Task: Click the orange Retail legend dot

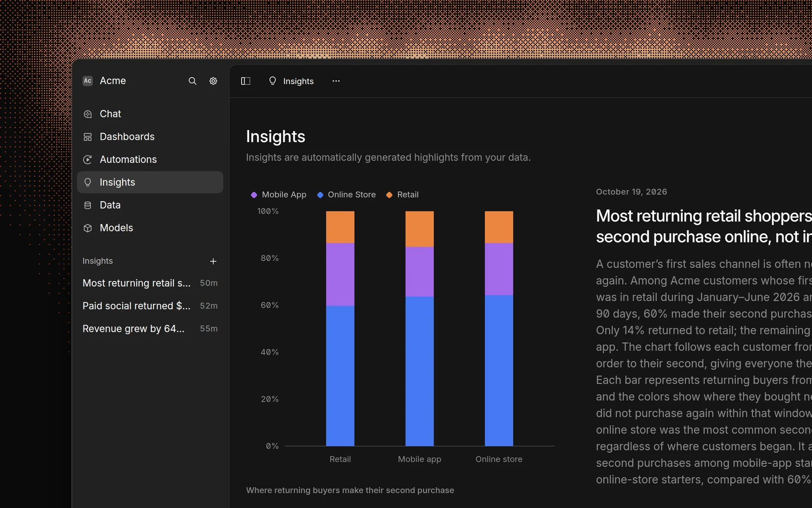Action: coord(389,195)
